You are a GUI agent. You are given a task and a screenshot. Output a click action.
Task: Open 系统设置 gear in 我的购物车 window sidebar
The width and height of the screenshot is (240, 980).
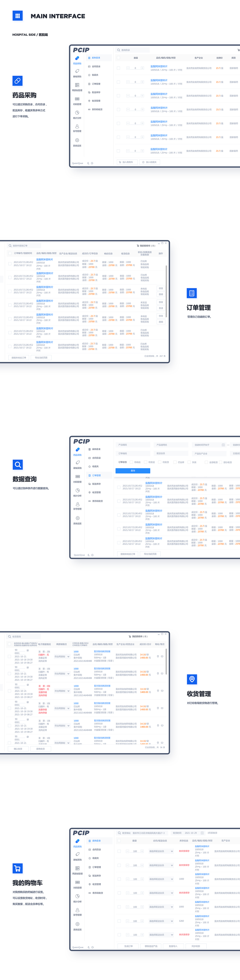pyautogui.click(x=77, y=924)
